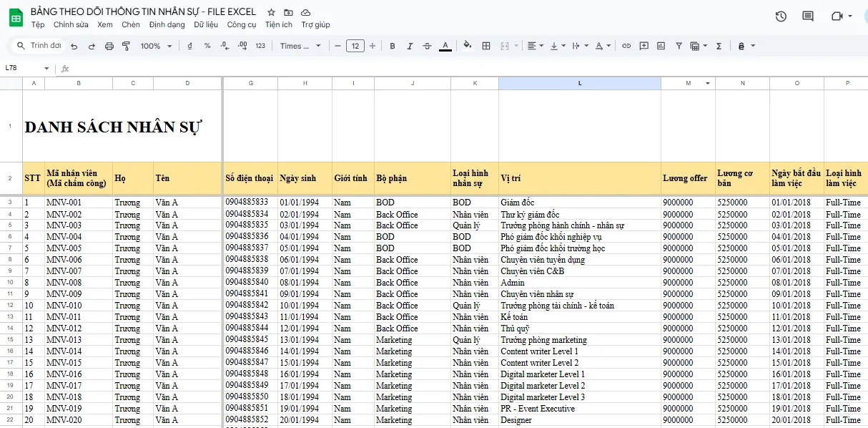Expand the name box L78 dropdown

pos(46,69)
